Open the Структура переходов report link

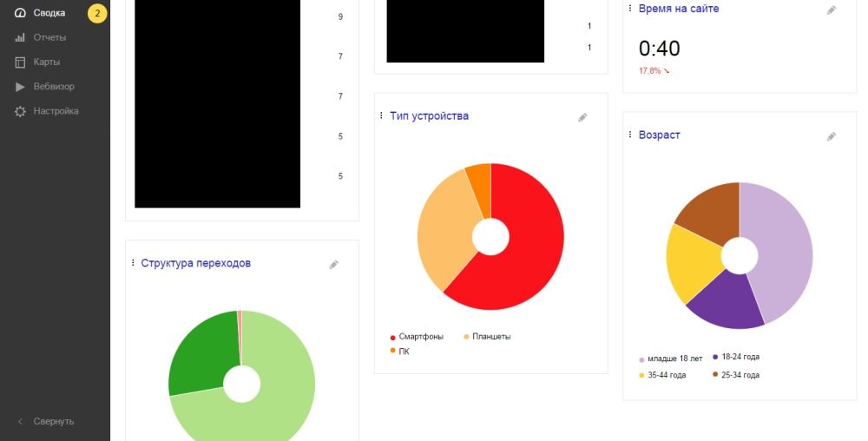click(196, 263)
